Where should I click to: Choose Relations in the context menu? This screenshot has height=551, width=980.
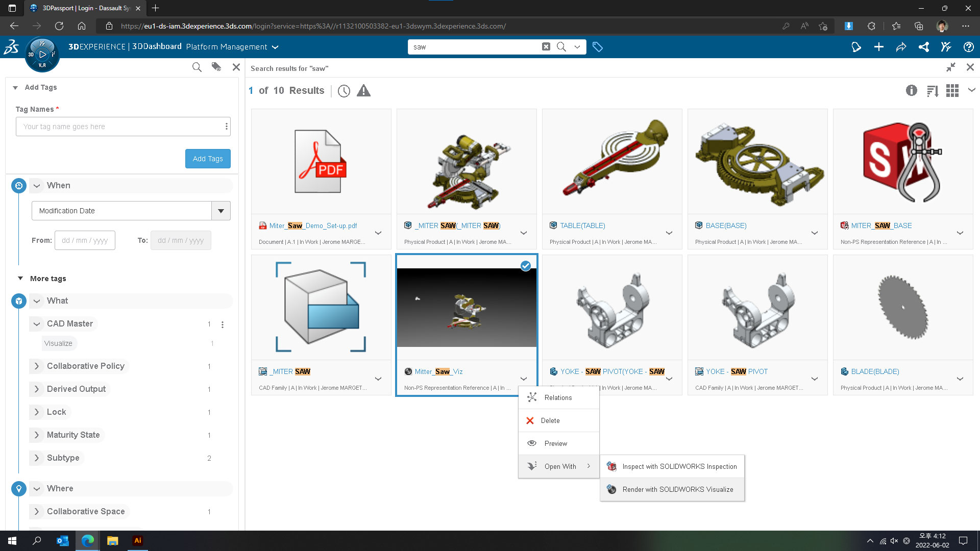(558, 397)
